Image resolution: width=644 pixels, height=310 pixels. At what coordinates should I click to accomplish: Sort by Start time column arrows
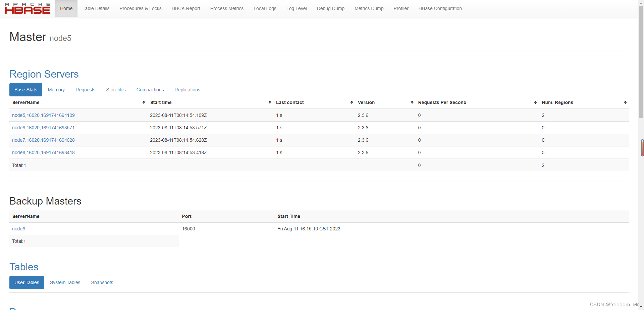[270, 102]
